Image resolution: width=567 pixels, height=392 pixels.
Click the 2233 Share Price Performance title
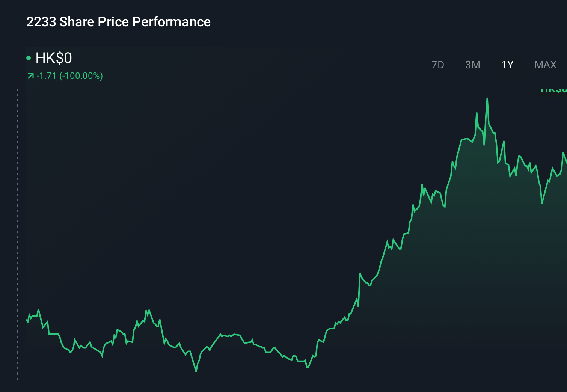pos(118,22)
